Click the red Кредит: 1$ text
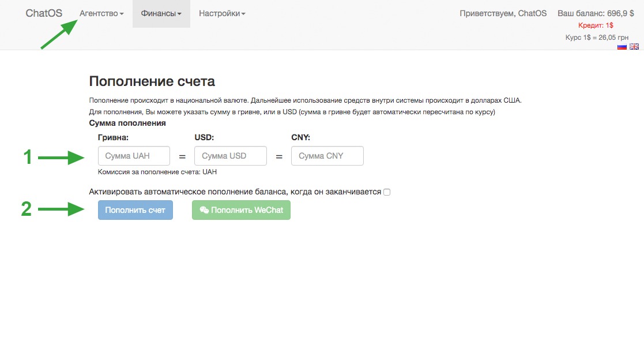Image resolution: width=644 pixels, height=341 pixels. (596, 25)
